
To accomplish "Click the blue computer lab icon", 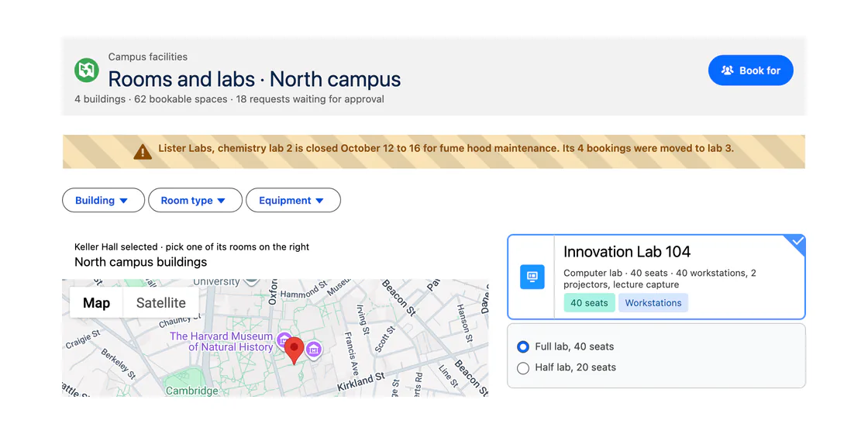I will pyautogui.click(x=532, y=277).
